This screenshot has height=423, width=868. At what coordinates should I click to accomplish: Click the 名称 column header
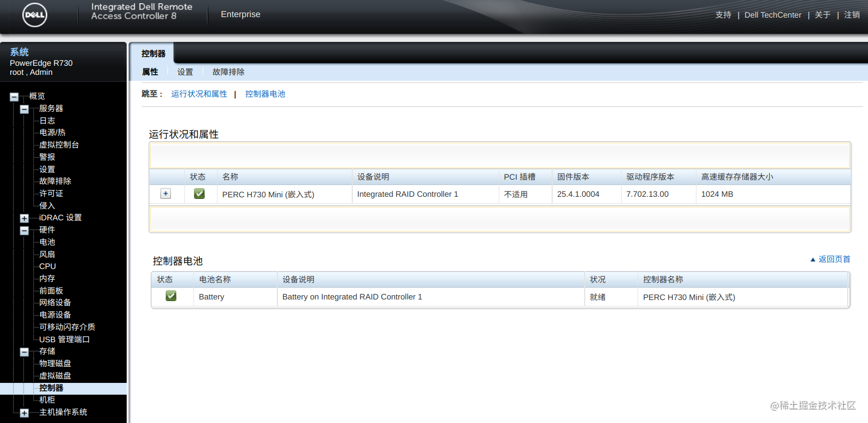click(x=230, y=176)
